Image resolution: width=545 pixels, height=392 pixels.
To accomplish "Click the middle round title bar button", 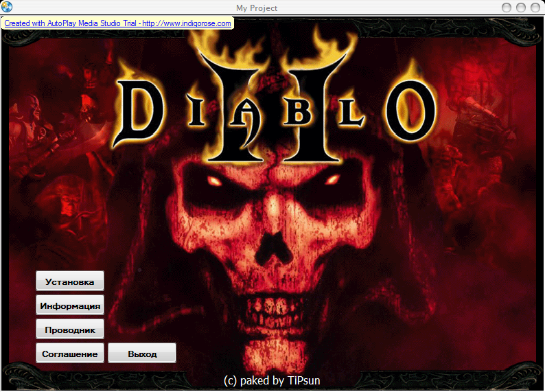I will 522,8.
